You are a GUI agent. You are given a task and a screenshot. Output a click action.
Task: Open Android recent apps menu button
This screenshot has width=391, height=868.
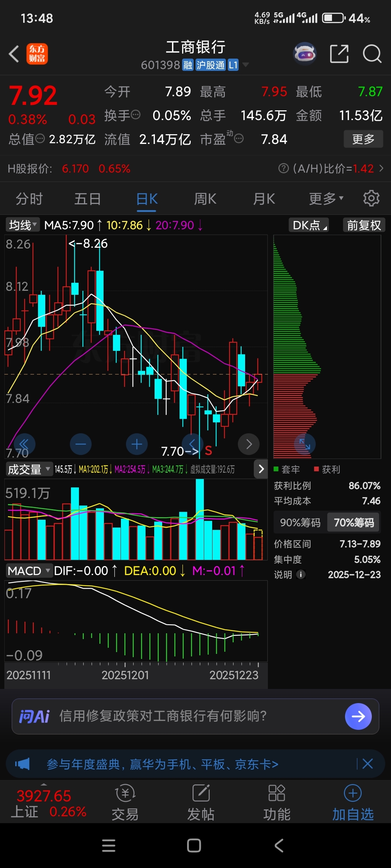[109, 846]
